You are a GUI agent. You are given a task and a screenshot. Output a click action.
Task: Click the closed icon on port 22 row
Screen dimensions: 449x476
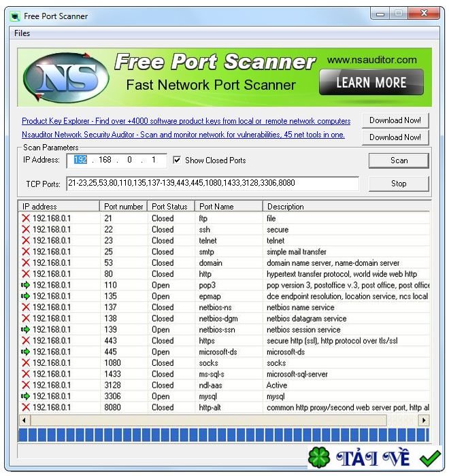click(x=26, y=230)
